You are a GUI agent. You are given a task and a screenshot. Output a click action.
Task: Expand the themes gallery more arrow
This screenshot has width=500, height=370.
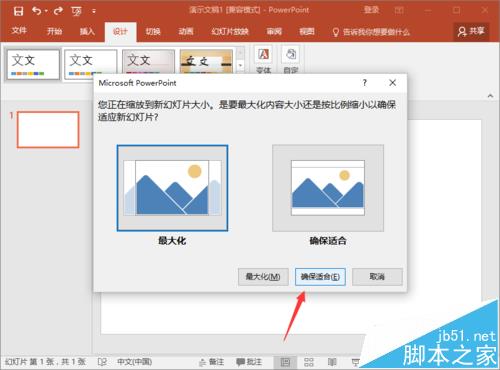[240, 66]
